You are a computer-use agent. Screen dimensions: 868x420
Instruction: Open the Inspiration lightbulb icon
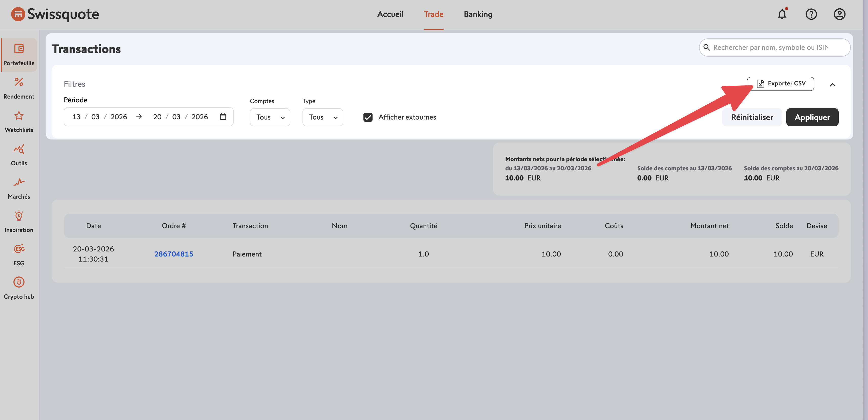click(19, 216)
